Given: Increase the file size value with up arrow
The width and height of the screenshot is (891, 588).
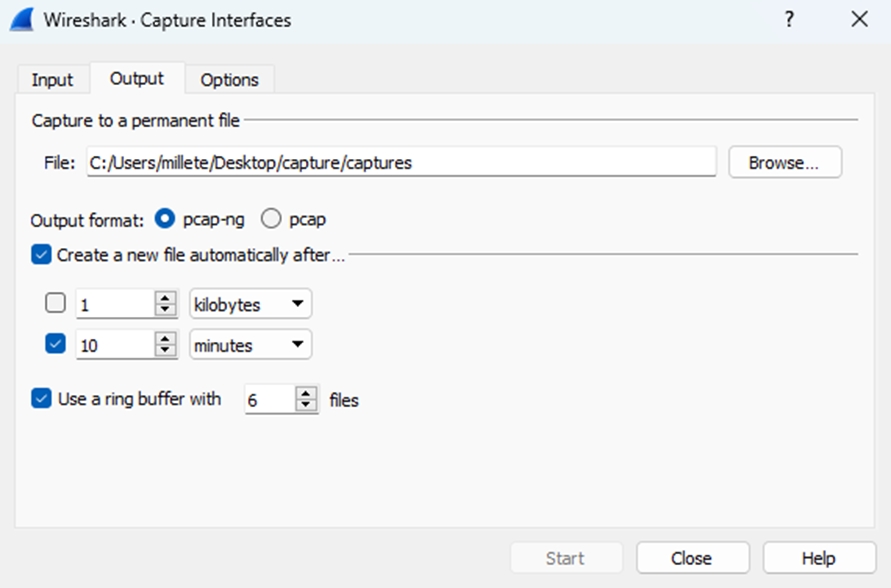Looking at the screenshot, I should [x=165, y=297].
